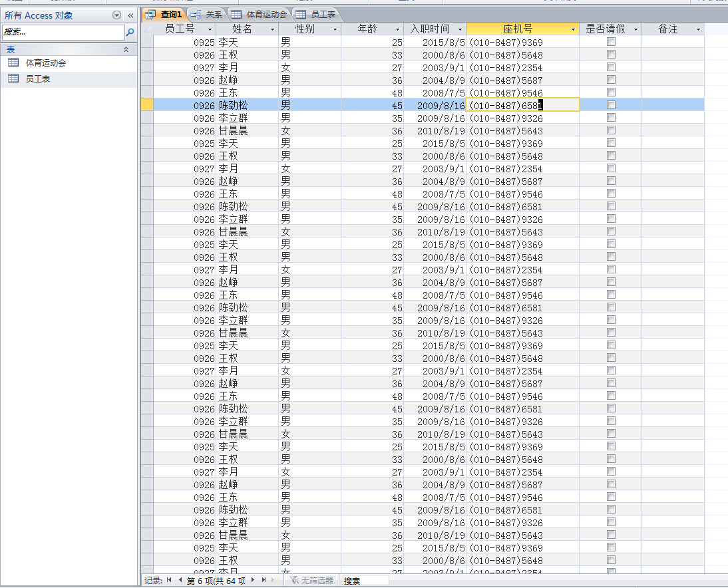Click the select-all corner of the datasheet

pos(147,29)
